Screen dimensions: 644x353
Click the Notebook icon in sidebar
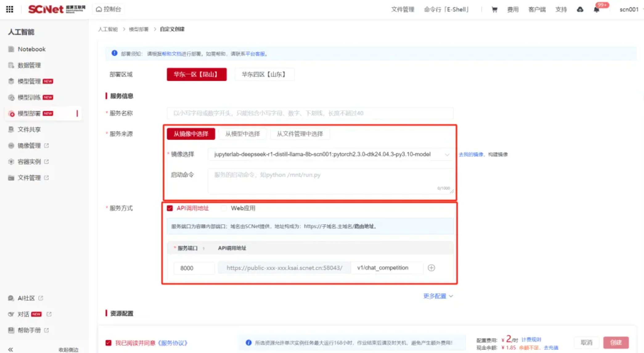tap(11, 49)
